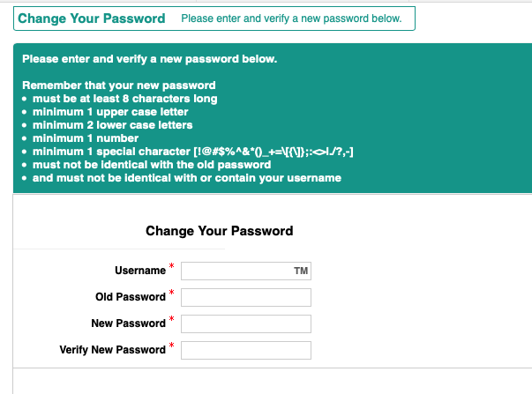The height and width of the screenshot is (394, 532).
Task: Select the New Password text box
Action: 246,324
